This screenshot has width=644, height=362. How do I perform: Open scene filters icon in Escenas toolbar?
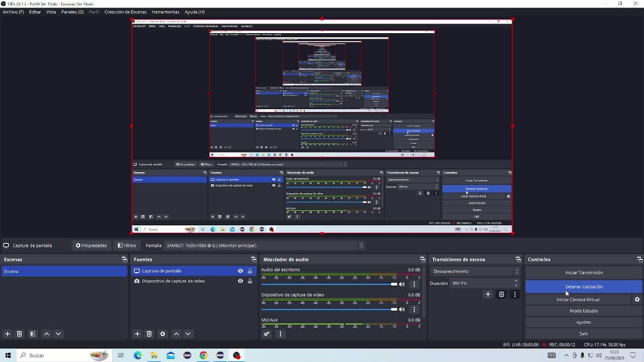[33, 334]
